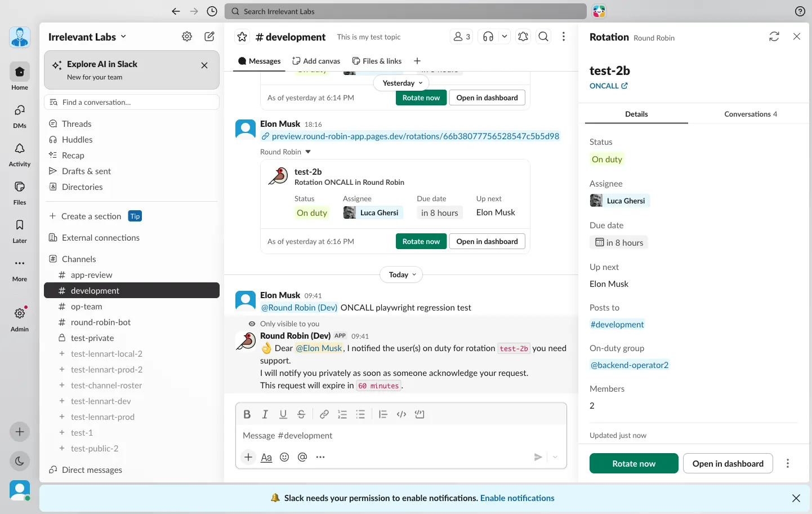Toggle bulleted list formatting

point(360,414)
